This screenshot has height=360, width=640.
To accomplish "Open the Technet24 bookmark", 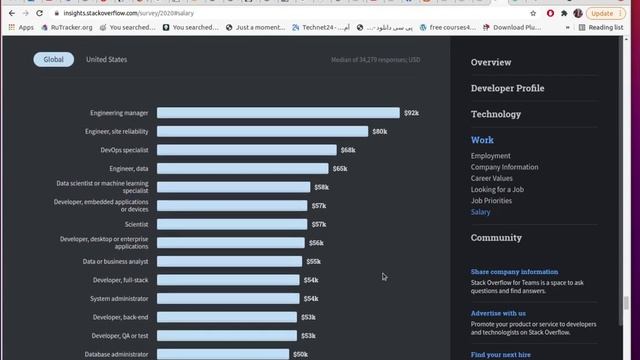I will [321, 27].
